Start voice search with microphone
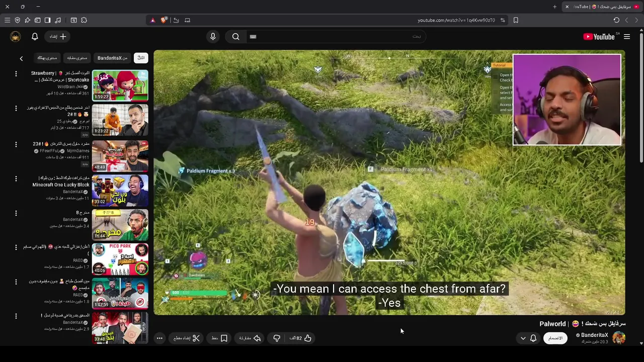The image size is (644, 362). pos(213,36)
